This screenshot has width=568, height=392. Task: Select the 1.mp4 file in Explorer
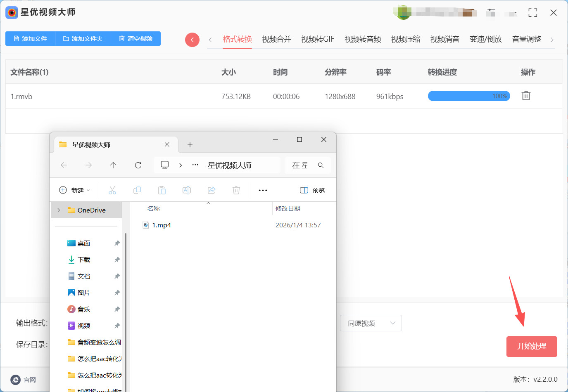tap(161, 225)
